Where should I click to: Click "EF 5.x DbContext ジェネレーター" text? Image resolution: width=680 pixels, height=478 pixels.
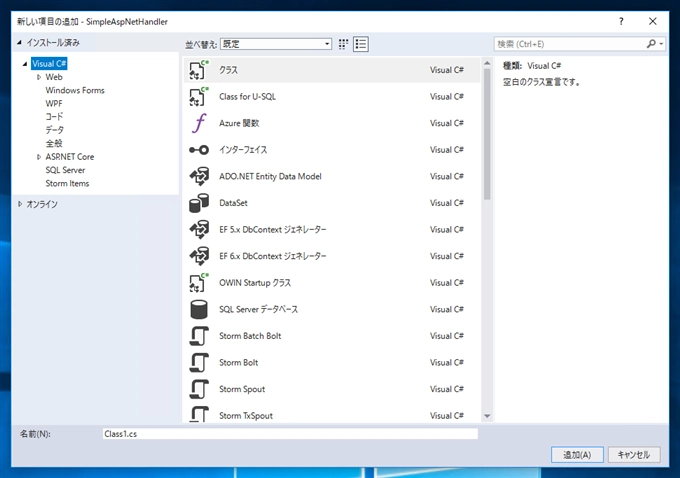coord(273,229)
